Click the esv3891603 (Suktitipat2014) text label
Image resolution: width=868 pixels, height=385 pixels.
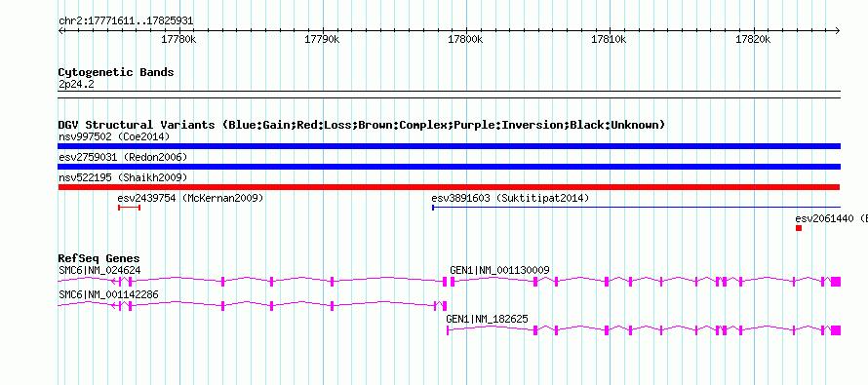[x=510, y=198]
